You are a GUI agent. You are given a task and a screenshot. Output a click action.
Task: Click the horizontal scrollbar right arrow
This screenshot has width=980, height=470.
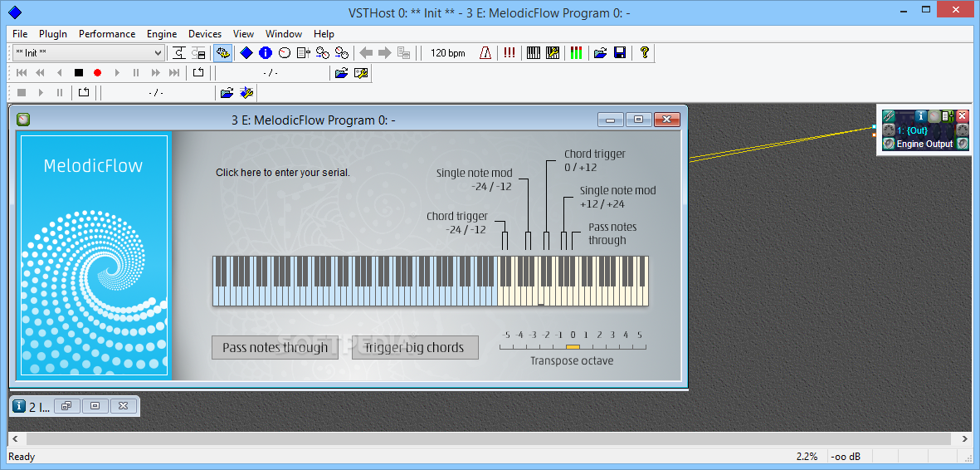click(964, 438)
